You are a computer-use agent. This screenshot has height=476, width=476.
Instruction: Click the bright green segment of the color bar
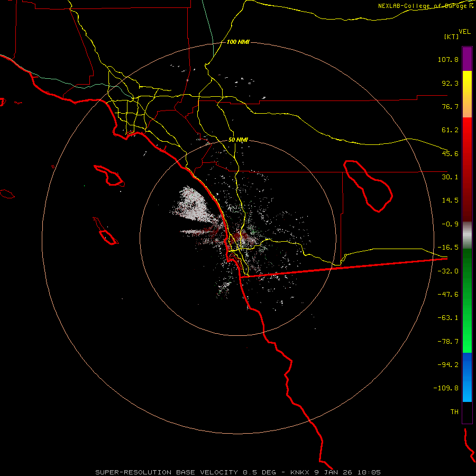coord(467,300)
